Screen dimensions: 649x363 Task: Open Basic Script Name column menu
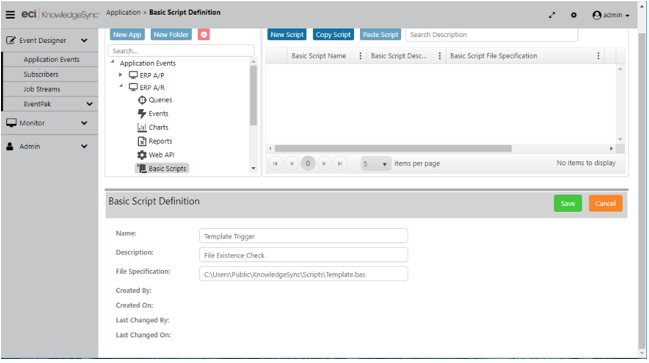(360, 55)
